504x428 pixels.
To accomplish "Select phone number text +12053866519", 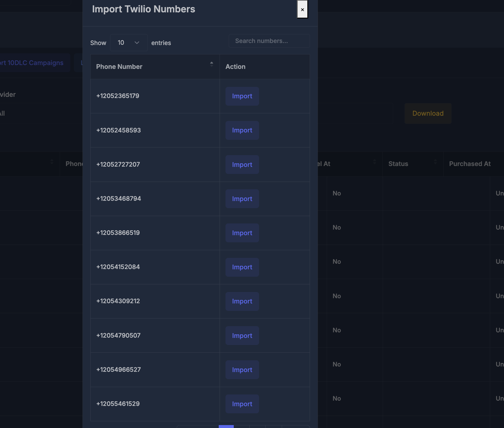I will tap(118, 233).
